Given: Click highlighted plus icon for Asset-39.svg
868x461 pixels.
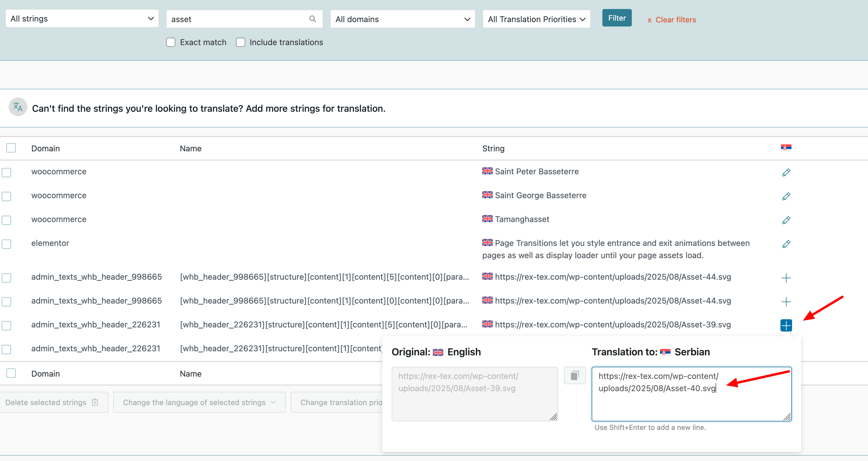Looking at the screenshot, I should [786, 325].
